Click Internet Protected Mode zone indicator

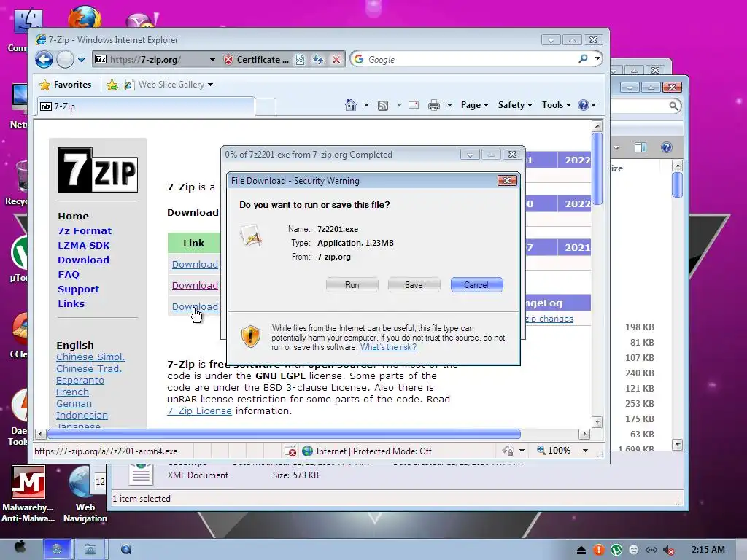pyautogui.click(x=367, y=451)
